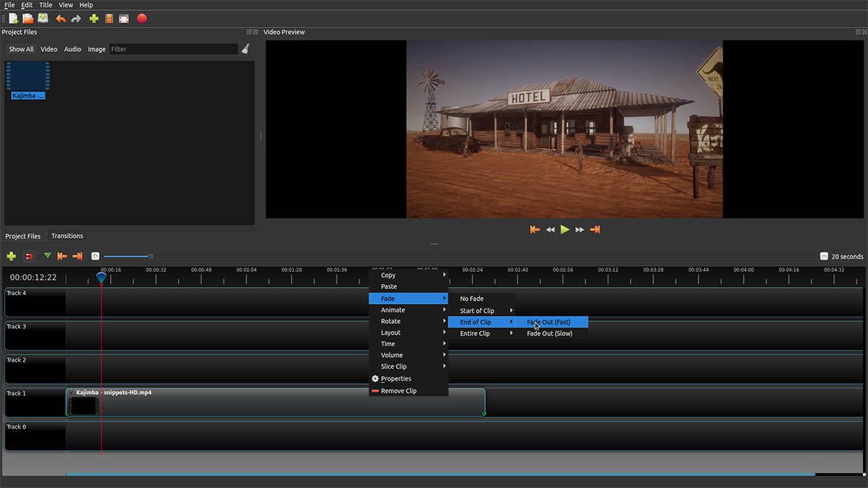This screenshot has height=488, width=868.
Task: Add a marker with the green triangle icon
Action: coord(48,255)
